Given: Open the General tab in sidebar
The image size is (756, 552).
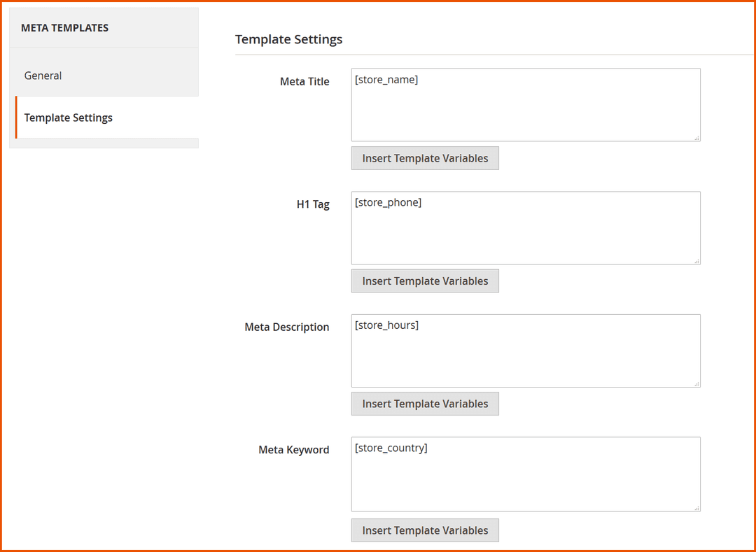Looking at the screenshot, I should click(43, 76).
